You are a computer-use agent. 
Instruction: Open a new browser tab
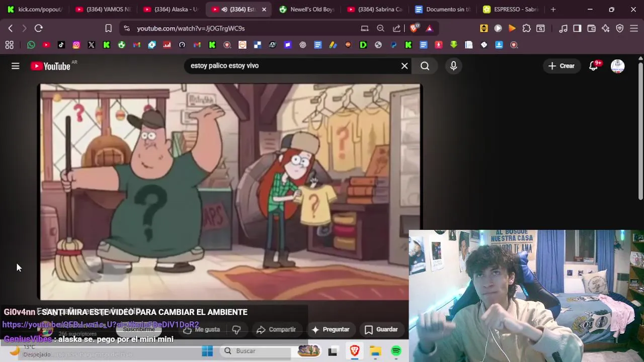[x=553, y=9]
